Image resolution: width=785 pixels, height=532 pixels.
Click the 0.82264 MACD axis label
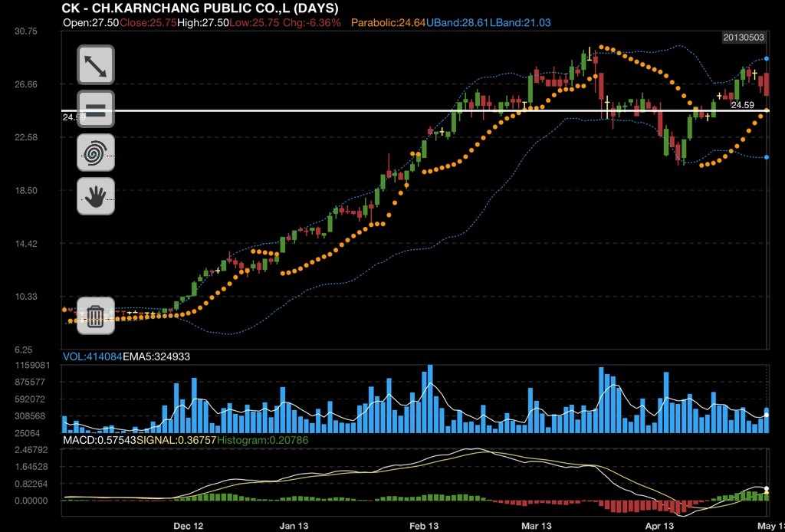[x=31, y=484]
